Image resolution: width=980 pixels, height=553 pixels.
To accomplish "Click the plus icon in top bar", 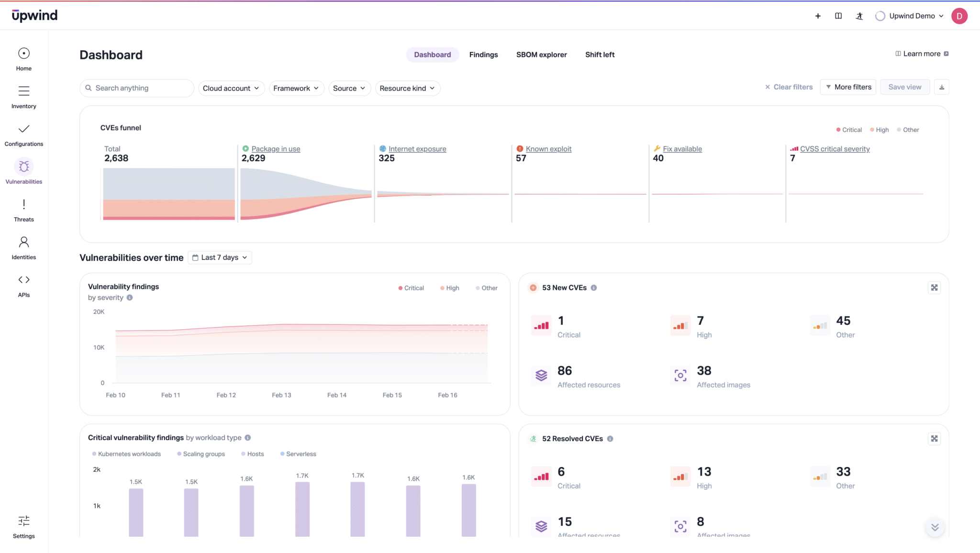I will pyautogui.click(x=818, y=16).
